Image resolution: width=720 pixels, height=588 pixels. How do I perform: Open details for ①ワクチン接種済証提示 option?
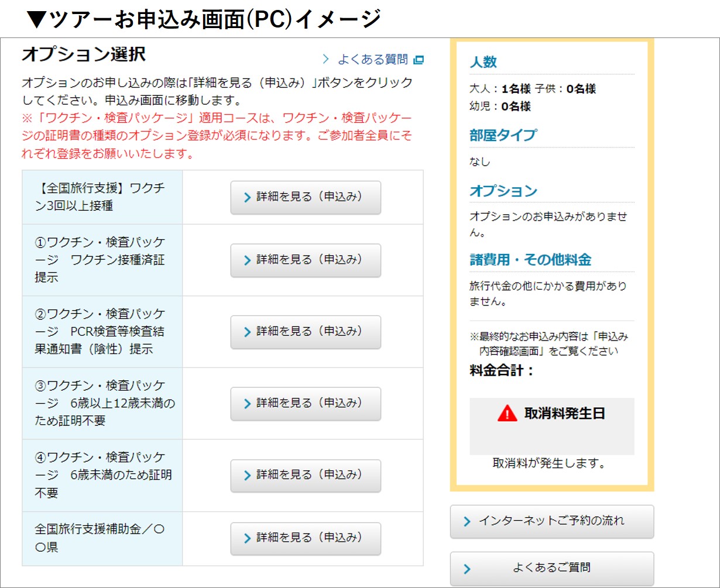pyautogui.click(x=305, y=260)
